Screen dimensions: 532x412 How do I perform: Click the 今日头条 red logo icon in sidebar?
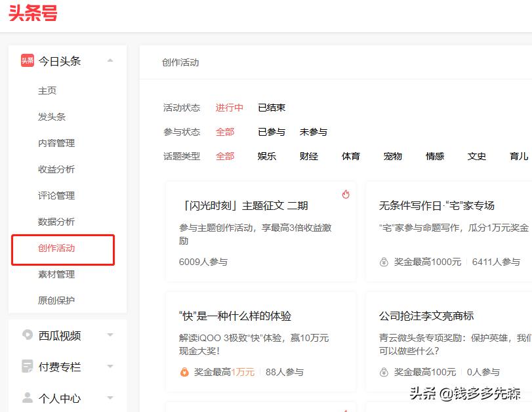[x=27, y=60]
